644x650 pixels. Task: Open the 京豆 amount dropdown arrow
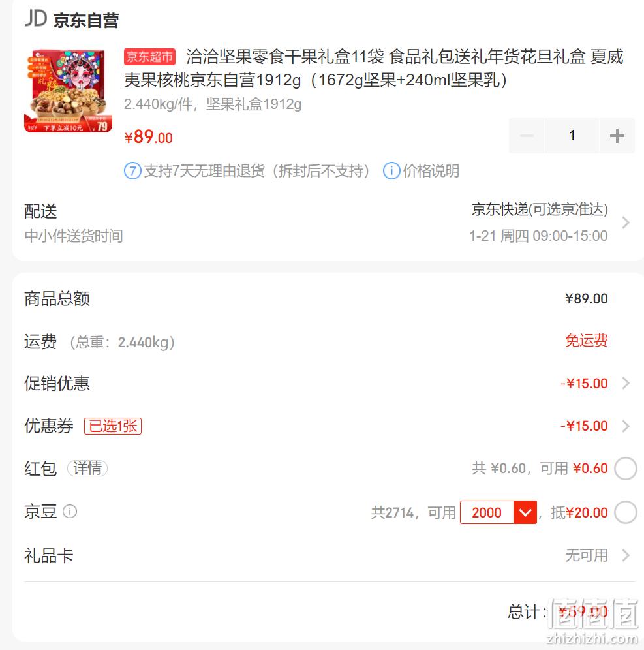click(525, 512)
